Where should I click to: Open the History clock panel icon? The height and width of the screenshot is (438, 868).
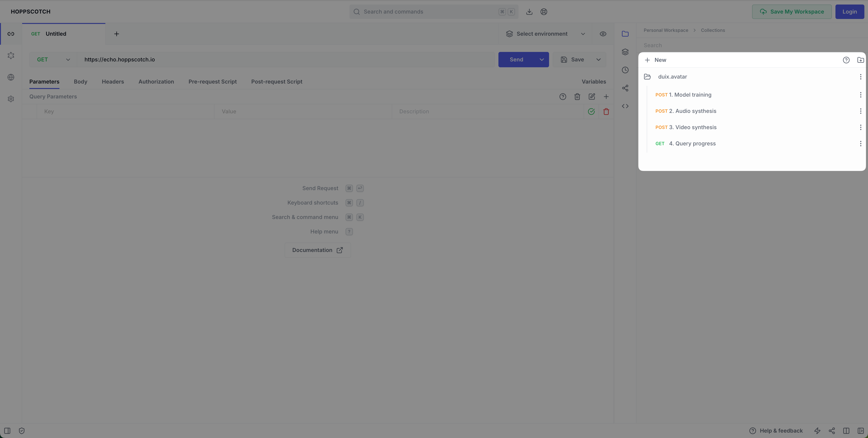pyautogui.click(x=625, y=70)
